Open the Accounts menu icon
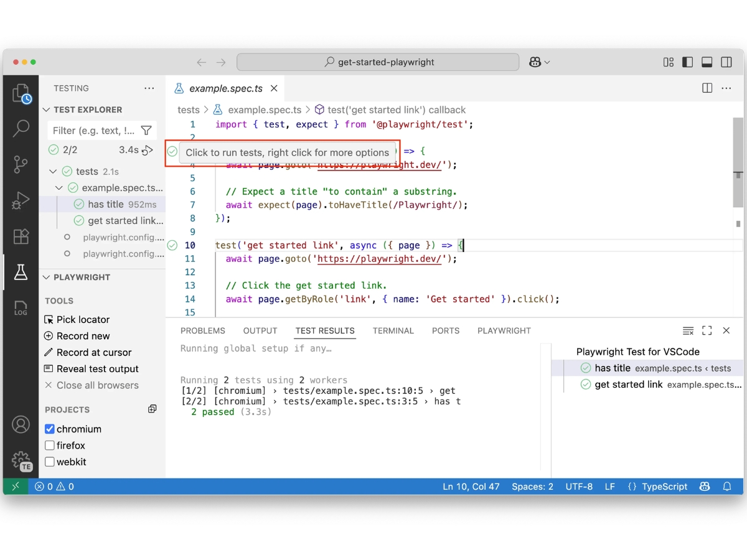This screenshot has width=747, height=560. (21, 424)
